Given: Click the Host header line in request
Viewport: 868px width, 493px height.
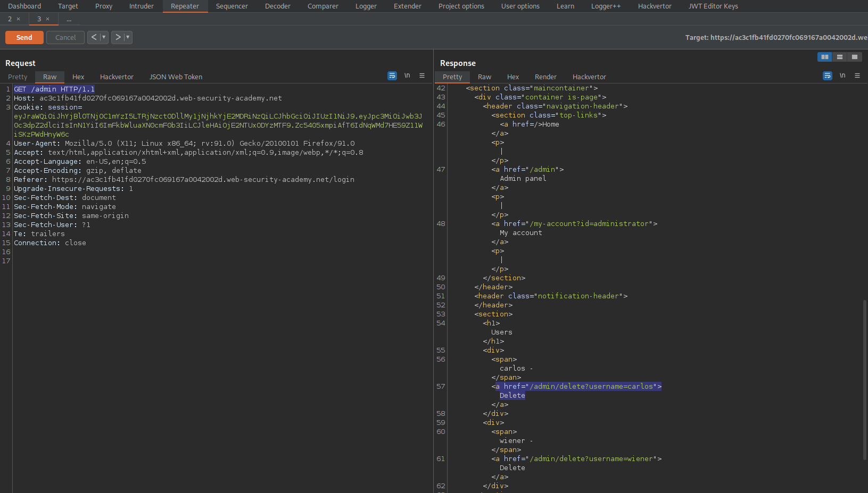Looking at the screenshot, I should coord(148,98).
